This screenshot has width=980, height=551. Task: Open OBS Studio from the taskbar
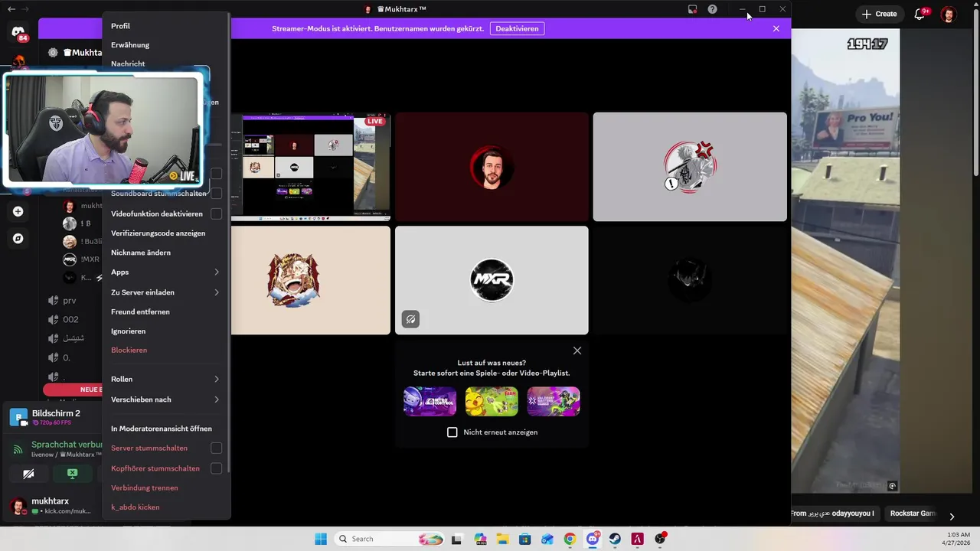tap(660, 539)
